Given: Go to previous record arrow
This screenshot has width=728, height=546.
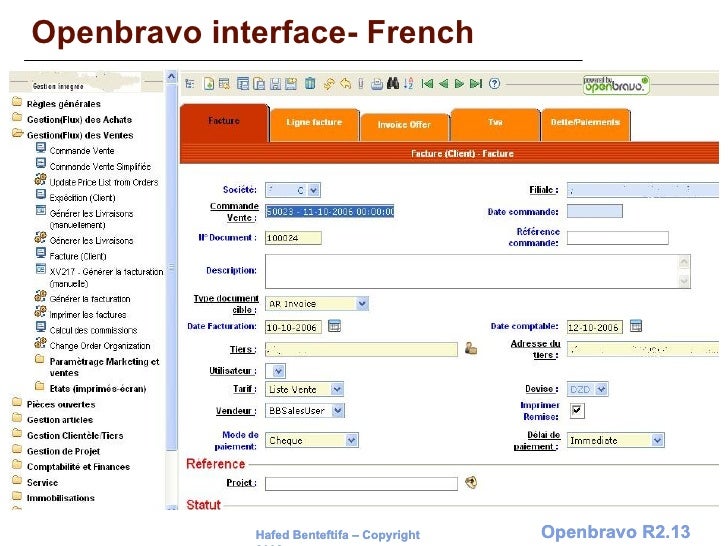Looking at the screenshot, I should pos(443,84).
